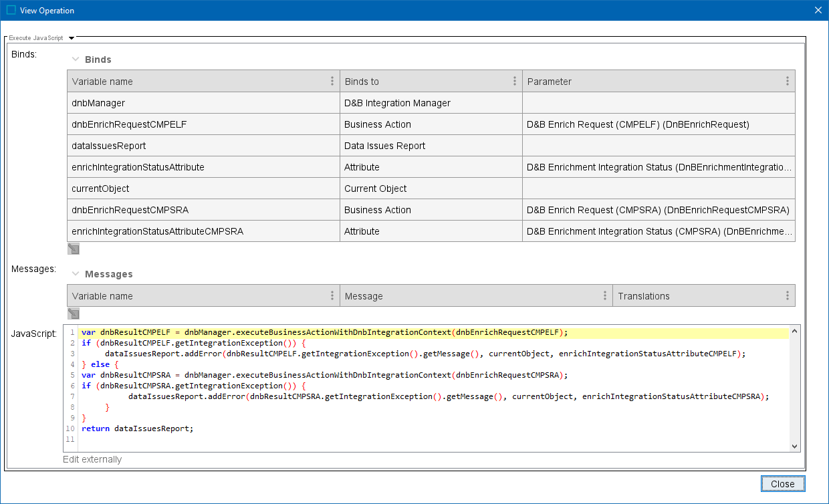Open the Execute JavaScript operation dropdown
This screenshot has height=504, width=829.
pos(72,38)
